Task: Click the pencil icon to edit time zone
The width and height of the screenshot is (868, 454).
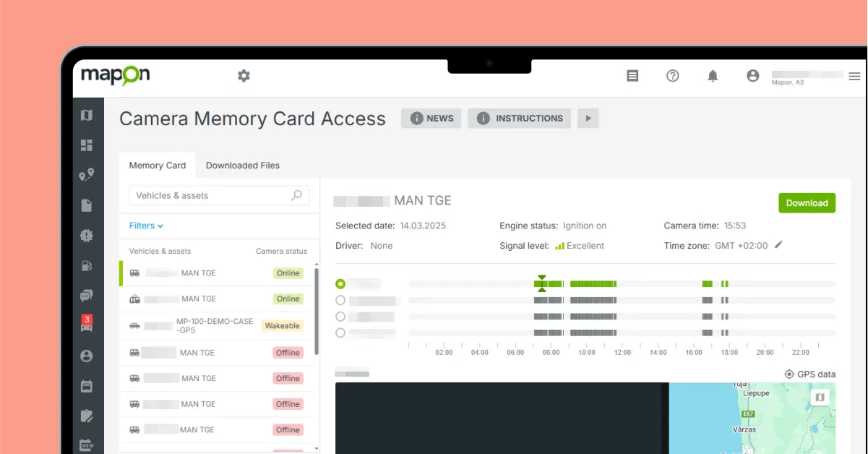Action: click(x=778, y=245)
